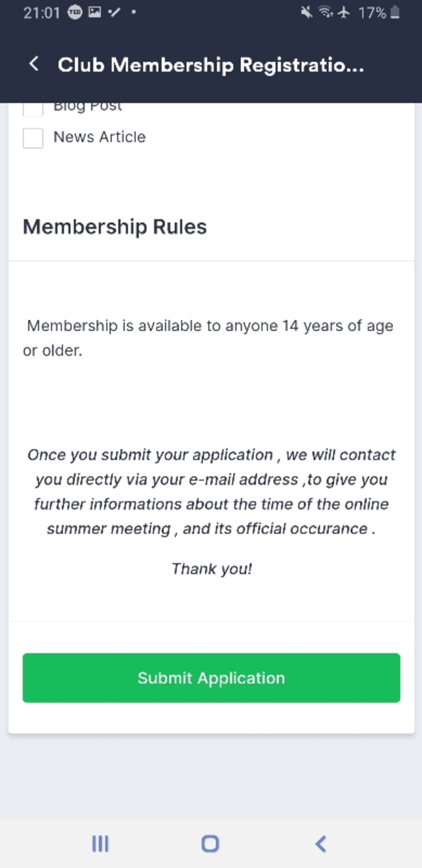Tap the battery icon in the status bar
Image resolution: width=422 pixels, height=868 pixels.
pos(395,13)
